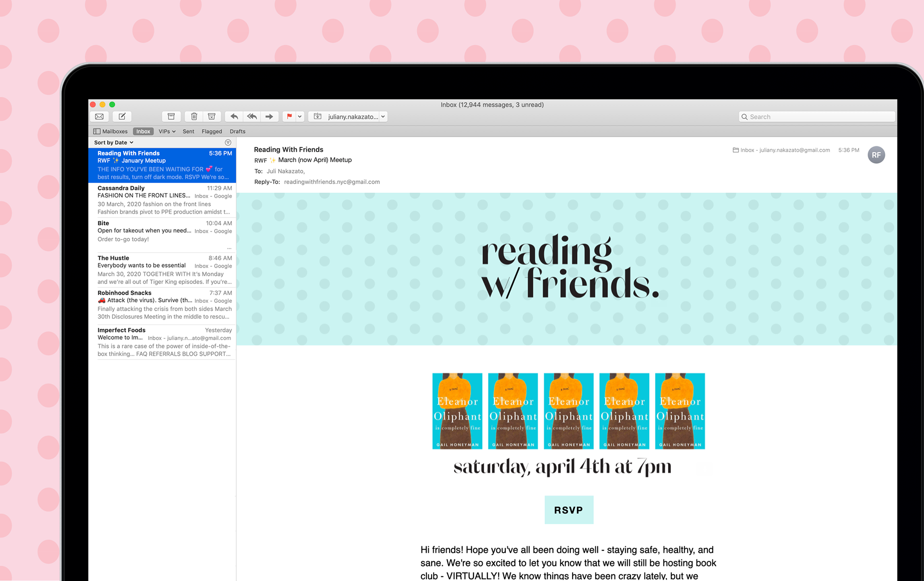Compose a new message
This screenshot has width=924, height=581.
coord(122,116)
